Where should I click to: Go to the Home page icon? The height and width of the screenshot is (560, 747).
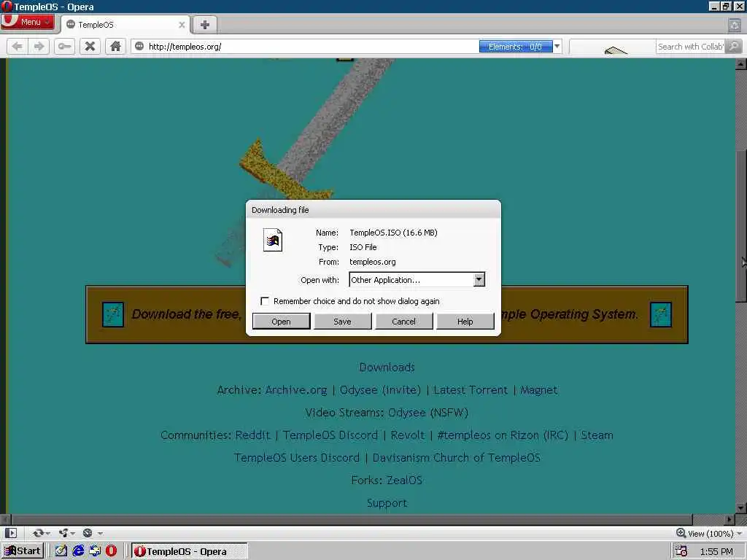115,46
